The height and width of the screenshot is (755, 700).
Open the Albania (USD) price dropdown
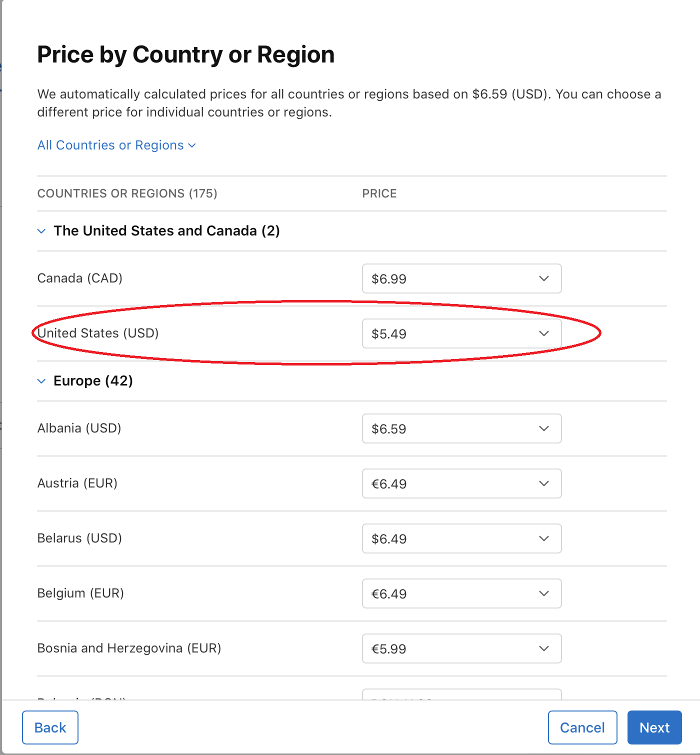coord(461,428)
